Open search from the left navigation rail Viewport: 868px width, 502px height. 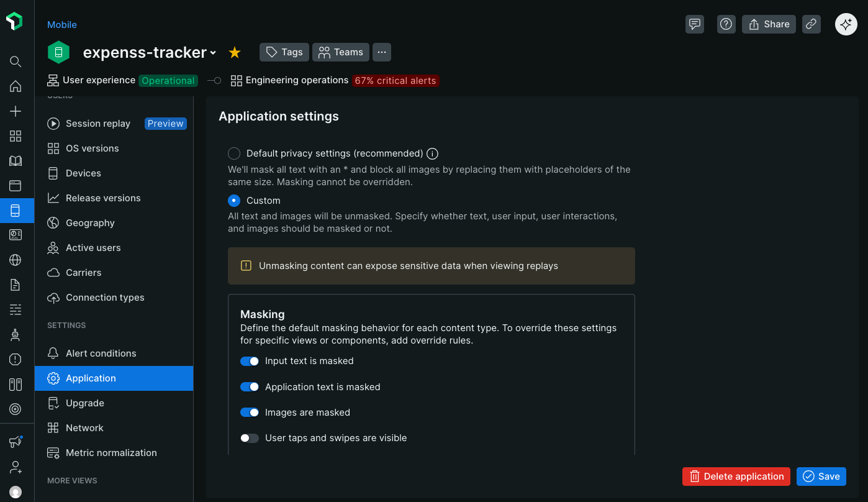tap(16, 62)
